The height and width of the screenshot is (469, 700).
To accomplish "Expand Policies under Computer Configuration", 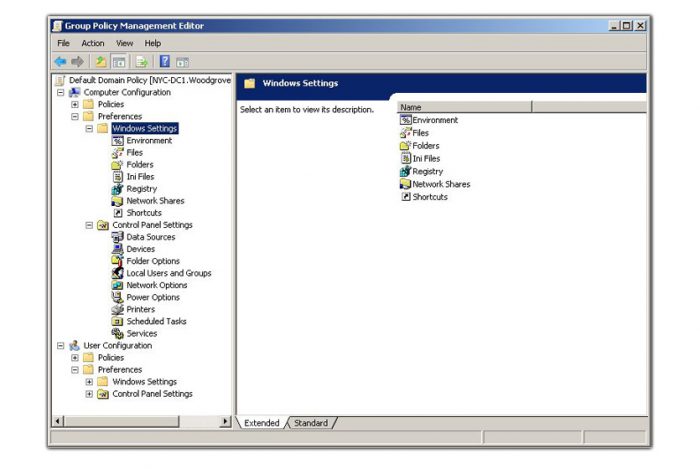I will (75, 104).
